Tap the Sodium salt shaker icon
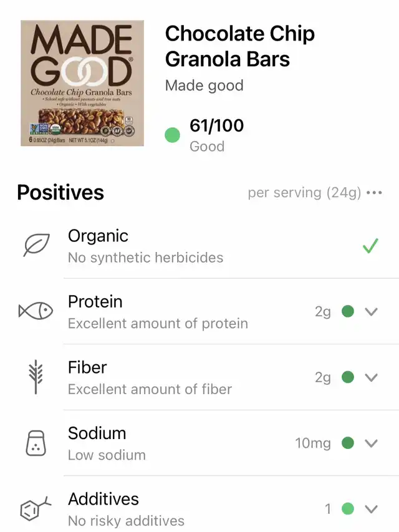 (36, 443)
